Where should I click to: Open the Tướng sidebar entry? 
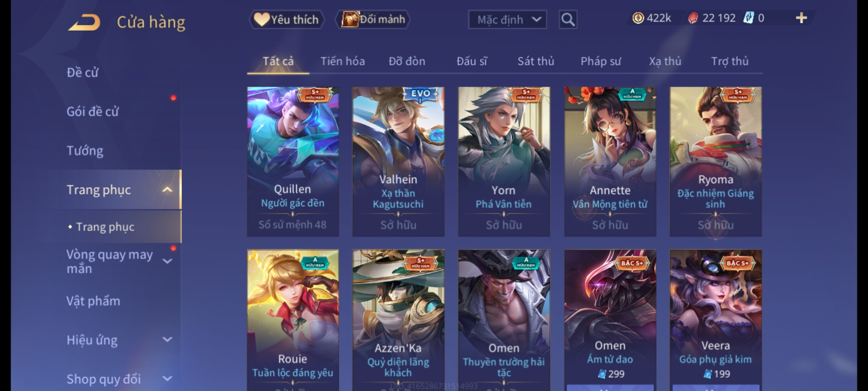pos(85,151)
